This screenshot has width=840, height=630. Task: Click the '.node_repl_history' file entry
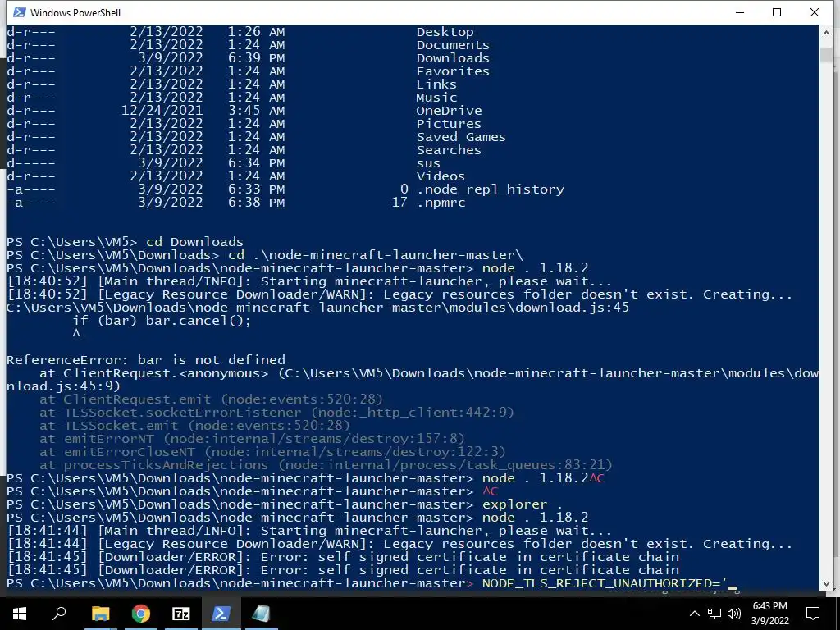491,189
